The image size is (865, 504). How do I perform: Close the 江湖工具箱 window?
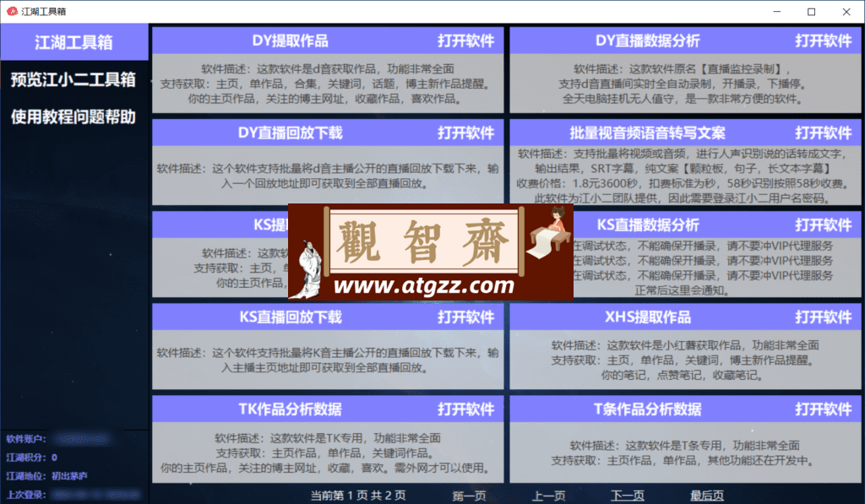coord(846,12)
